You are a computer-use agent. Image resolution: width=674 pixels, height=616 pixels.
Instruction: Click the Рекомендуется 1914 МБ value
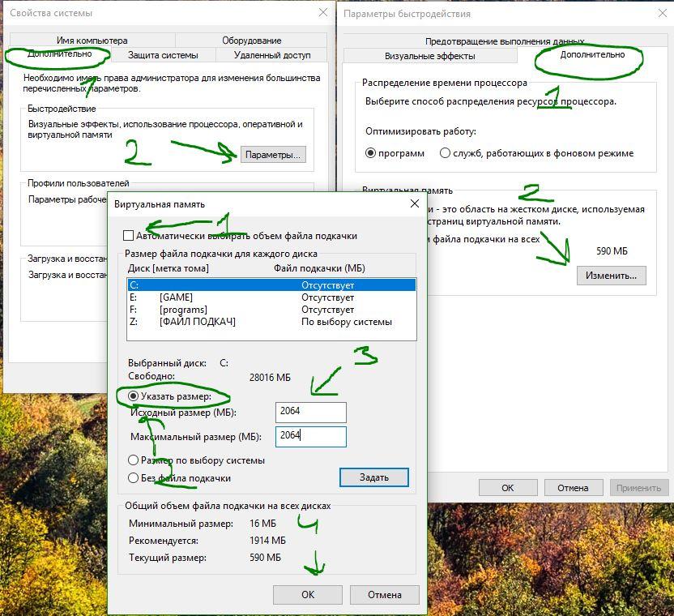click(267, 541)
